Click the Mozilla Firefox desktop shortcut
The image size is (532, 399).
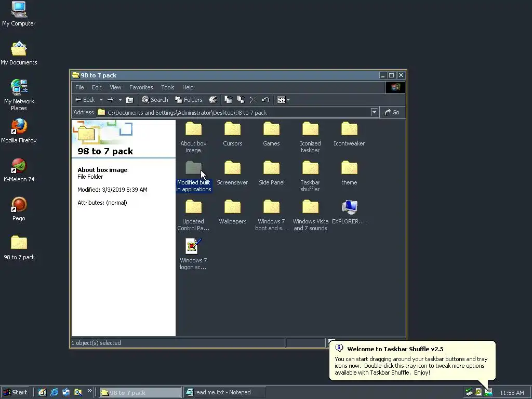[19, 131]
